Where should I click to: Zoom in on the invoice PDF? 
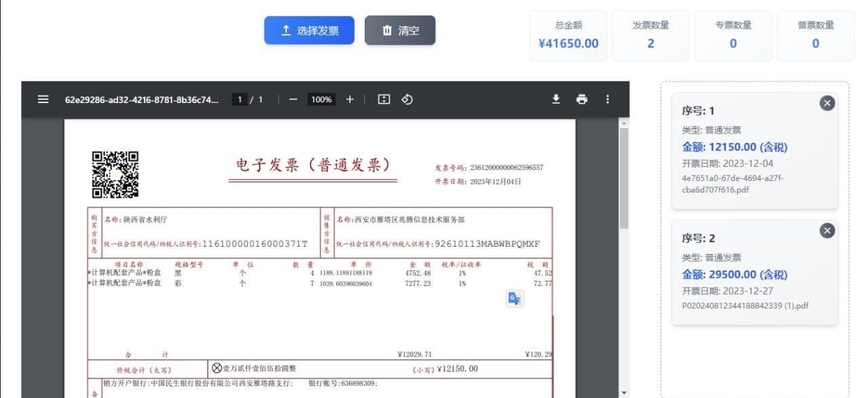349,99
